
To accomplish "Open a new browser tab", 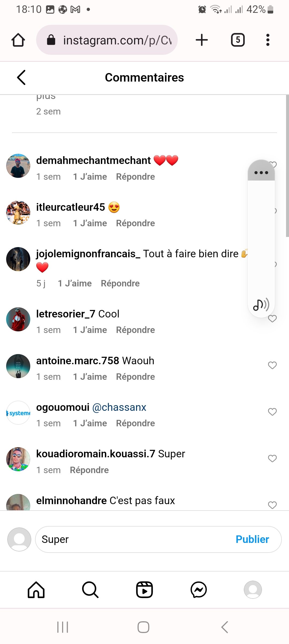I will click(x=202, y=40).
